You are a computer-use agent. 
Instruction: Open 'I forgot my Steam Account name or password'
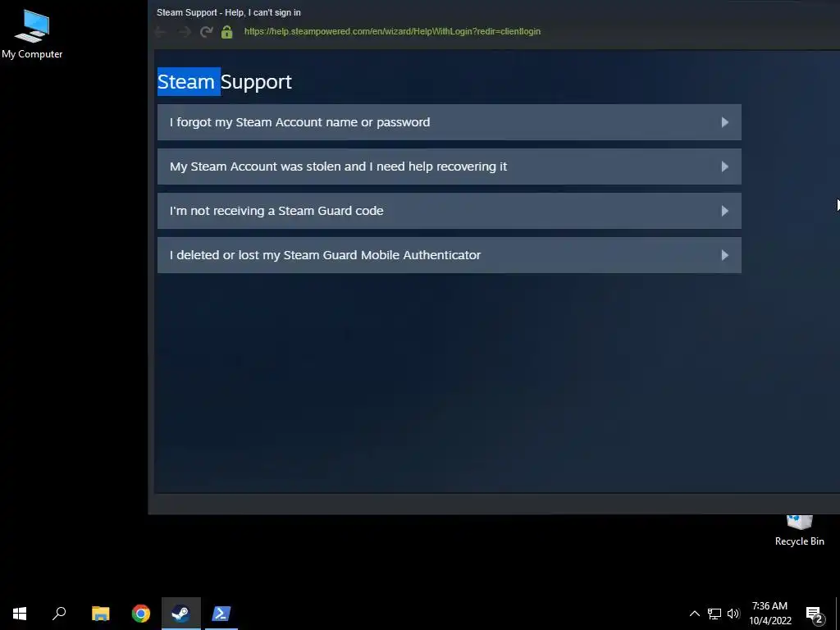click(x=449, y=122)
